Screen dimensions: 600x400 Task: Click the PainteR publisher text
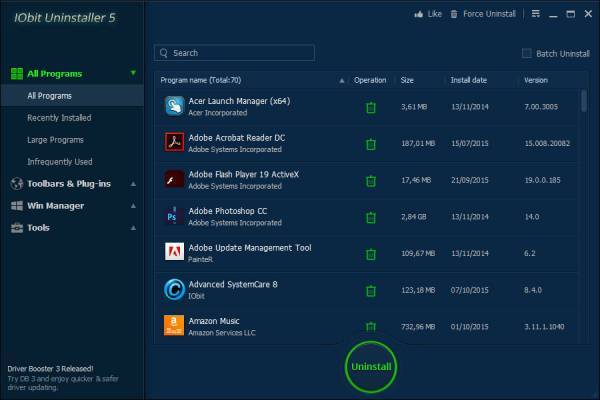coord(201,260)
